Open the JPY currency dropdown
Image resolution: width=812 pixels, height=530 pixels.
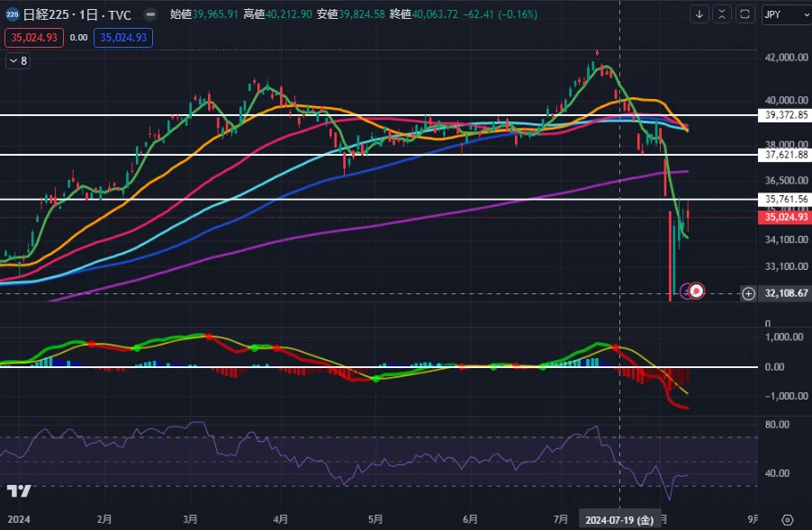787,14
